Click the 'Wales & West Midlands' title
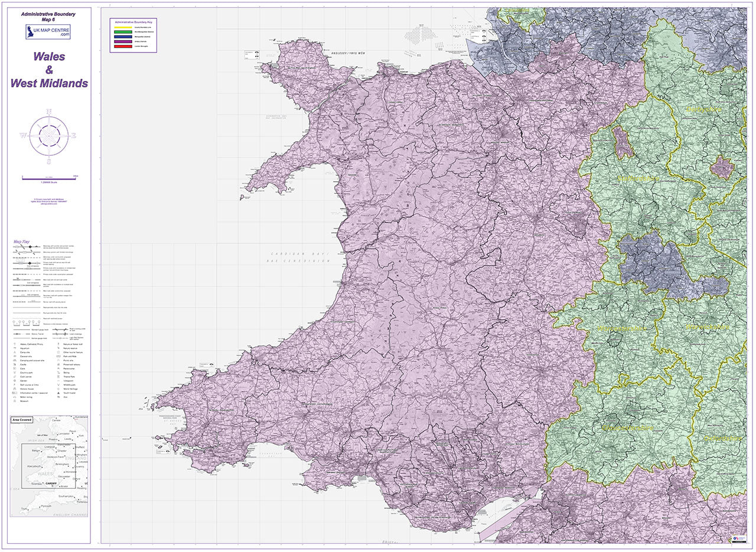 (x=49, y=70)
